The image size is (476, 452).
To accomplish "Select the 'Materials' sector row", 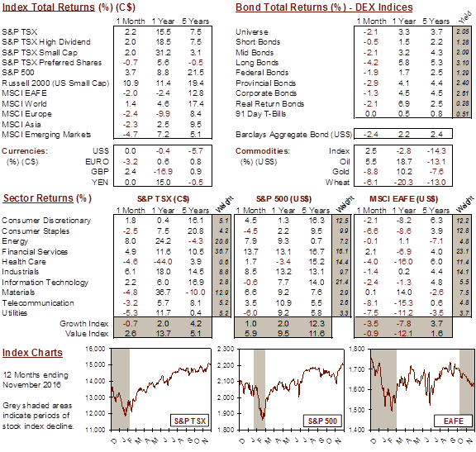I will 18,293.
